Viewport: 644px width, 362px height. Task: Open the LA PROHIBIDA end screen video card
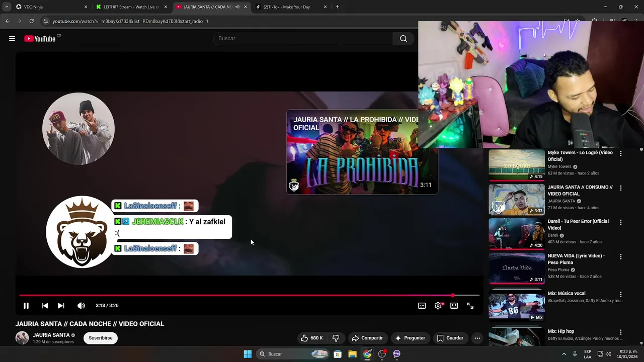[362, 152]
